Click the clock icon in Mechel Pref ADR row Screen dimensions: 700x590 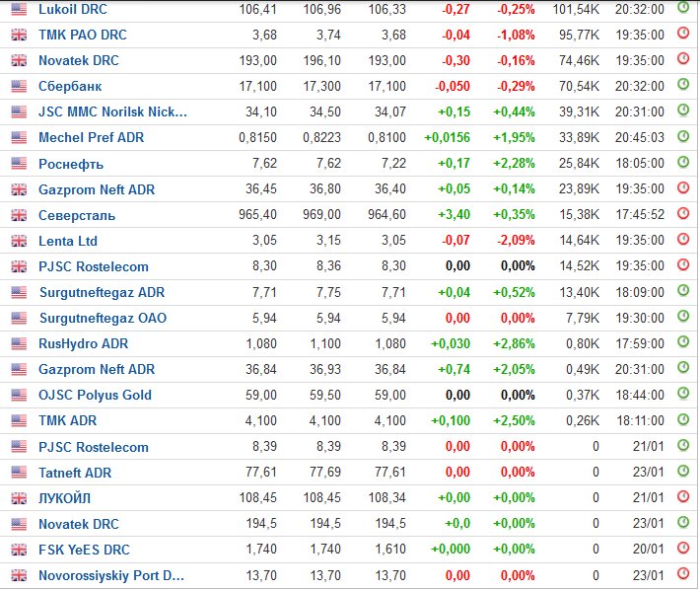[683, 136]
